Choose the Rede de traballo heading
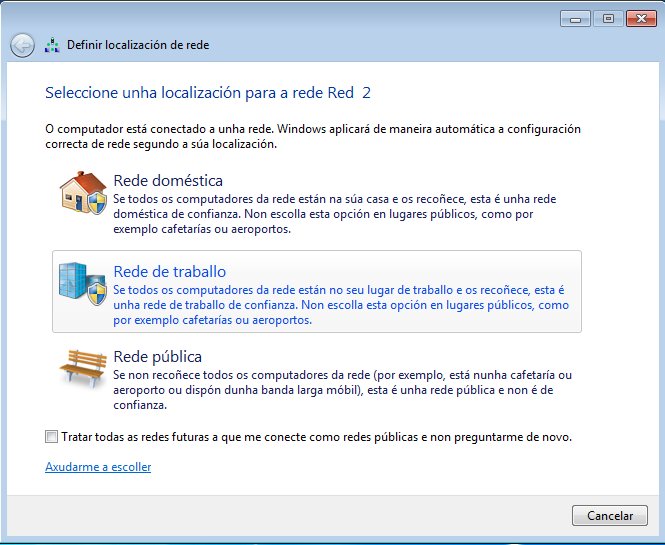Screen dimensions: 665x545 (170, 271)
